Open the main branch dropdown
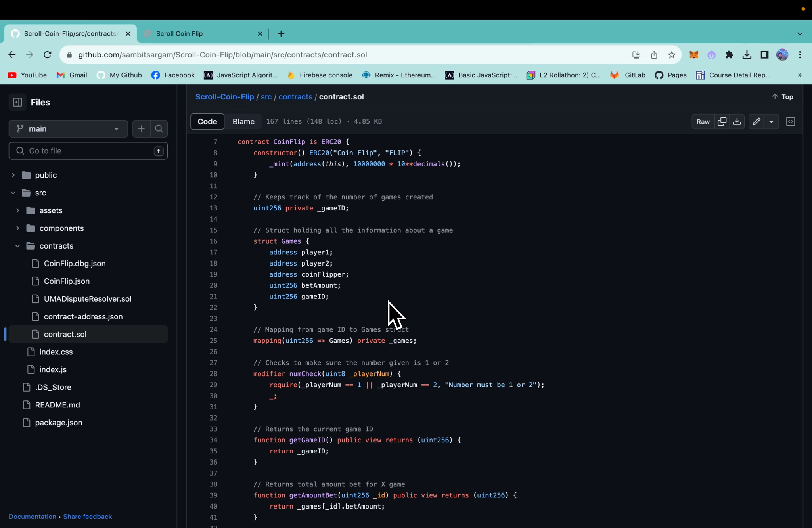The image size is (812, 528). pos(68,129)
